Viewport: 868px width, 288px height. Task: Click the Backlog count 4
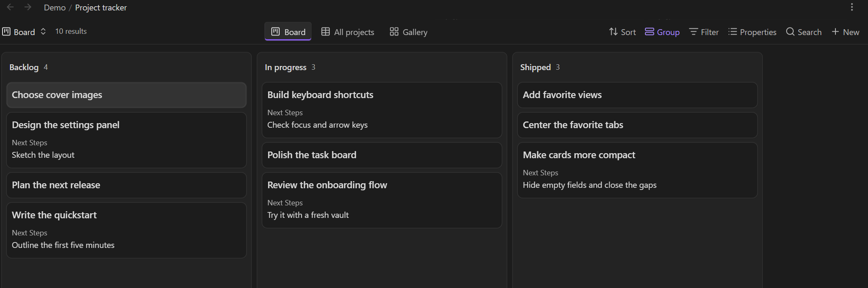click(x=46, y=67)
